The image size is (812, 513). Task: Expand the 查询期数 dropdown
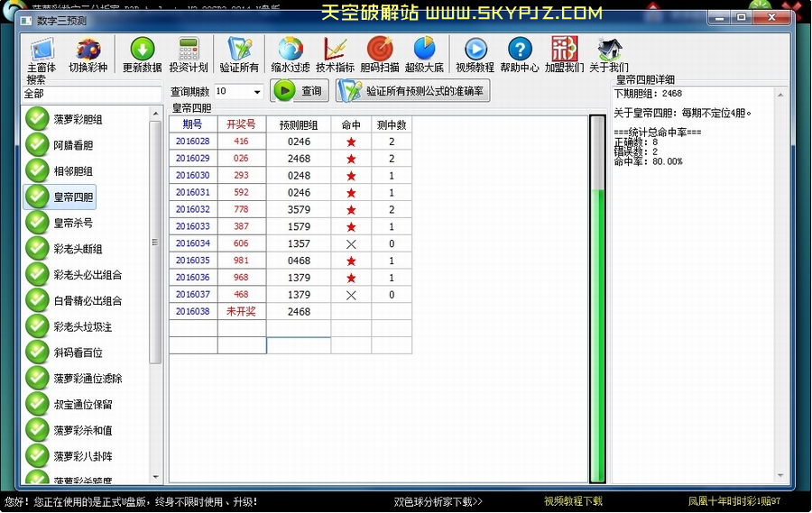coord(257,92)
